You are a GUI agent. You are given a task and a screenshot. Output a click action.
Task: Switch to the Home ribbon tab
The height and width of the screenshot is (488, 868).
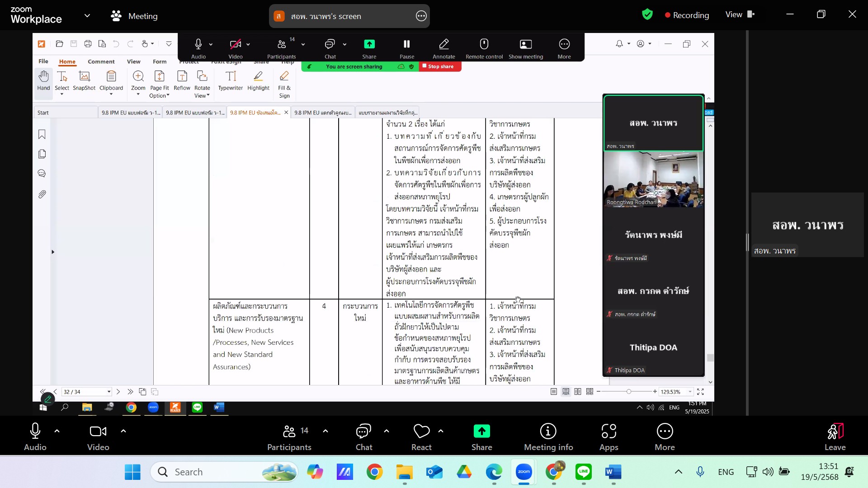(67, 61)
